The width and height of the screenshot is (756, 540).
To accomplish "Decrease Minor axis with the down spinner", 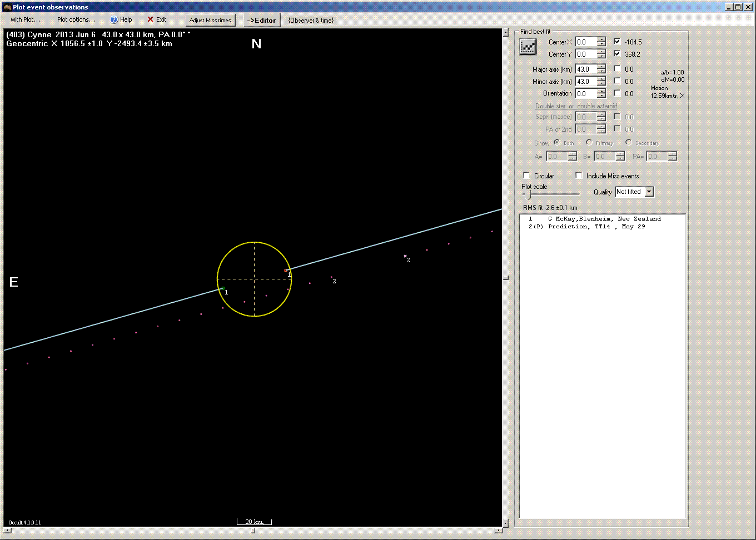I will (x=601, y=84).
